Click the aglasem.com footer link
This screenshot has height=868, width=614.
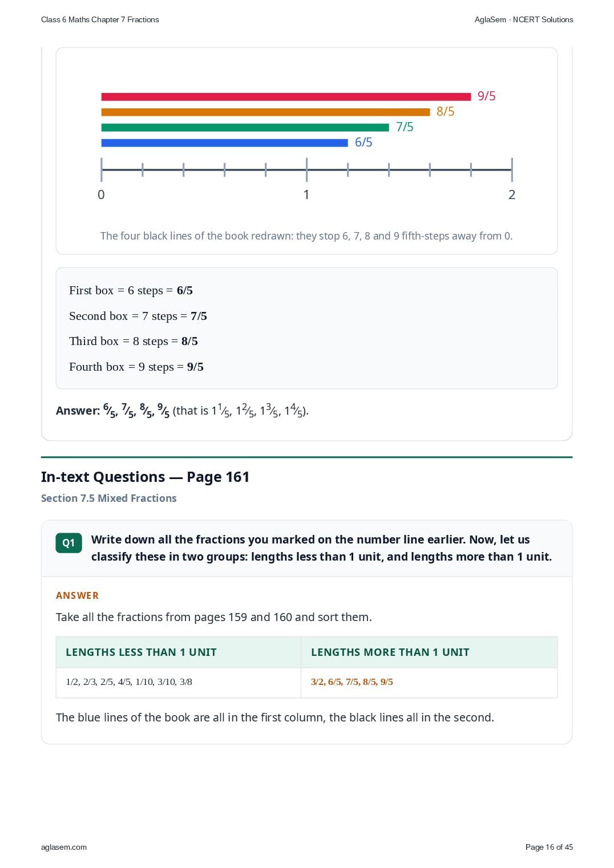(64, 847)
